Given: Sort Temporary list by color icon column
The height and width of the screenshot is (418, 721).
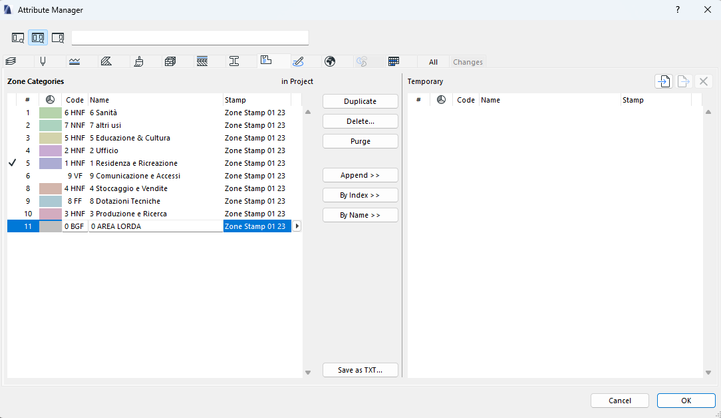Looking at the screenshot, I should 441,100.
